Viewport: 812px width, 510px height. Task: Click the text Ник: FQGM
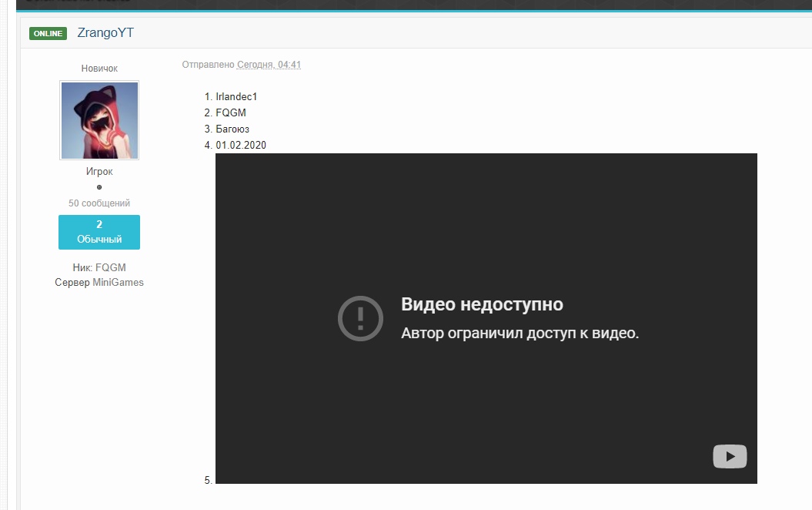(x=99, y=267)
